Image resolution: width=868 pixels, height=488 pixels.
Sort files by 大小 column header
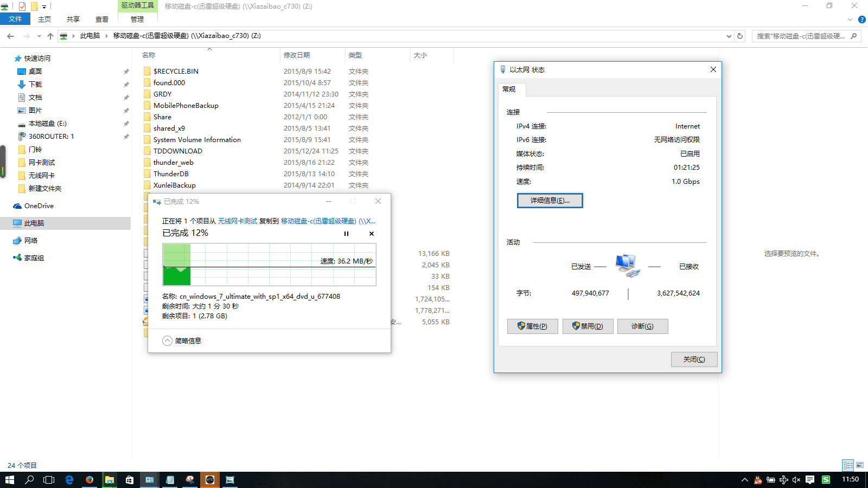coord(420,55)
